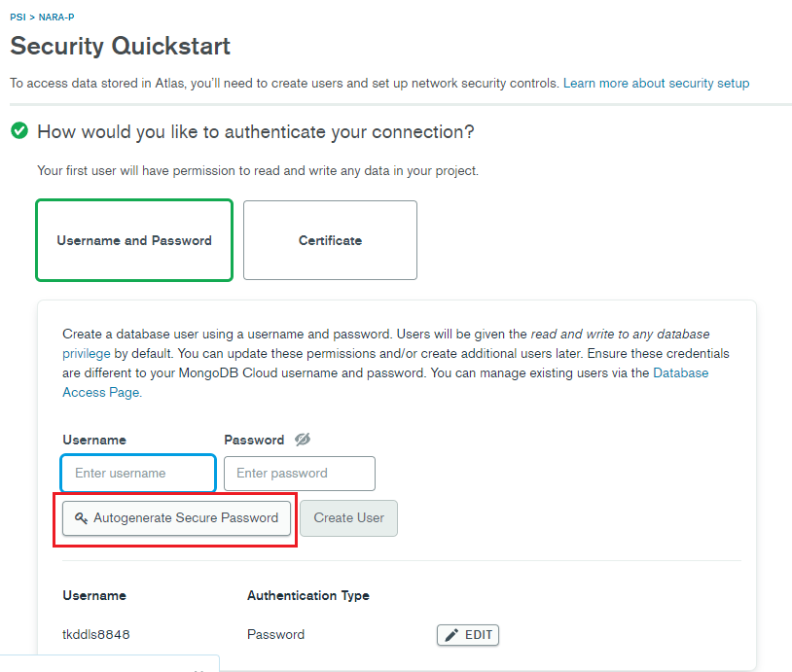
Task: Open Learn more about security setup
Action: coord(656,84)
